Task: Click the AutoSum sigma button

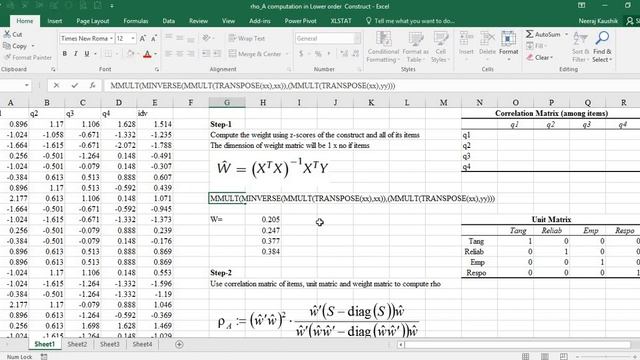Action: click(543, 34)
